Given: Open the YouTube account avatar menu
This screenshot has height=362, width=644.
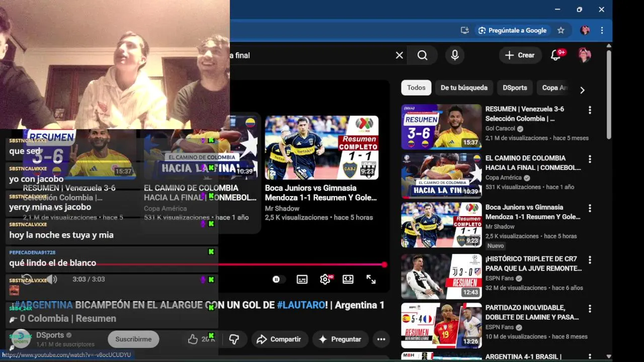Looking at the screenshot, I should (584, 55).
